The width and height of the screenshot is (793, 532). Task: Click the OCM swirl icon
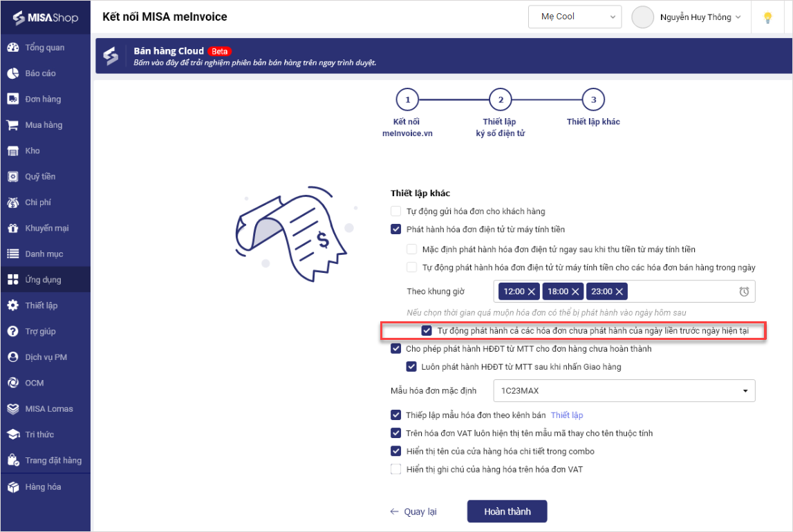12,383
